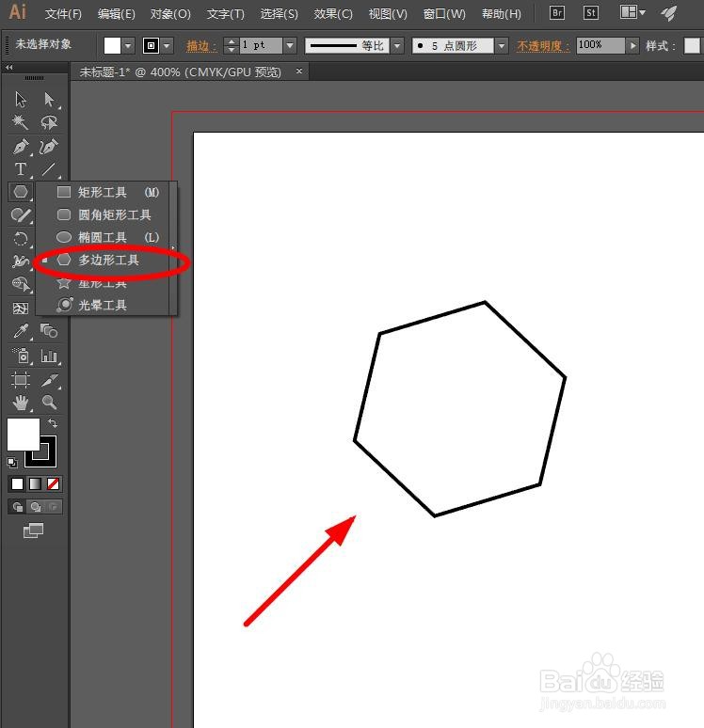The width and height of the screenshot is (704, 728).
Task: Select the Mesh tool
Action: [x=21, y=308]
